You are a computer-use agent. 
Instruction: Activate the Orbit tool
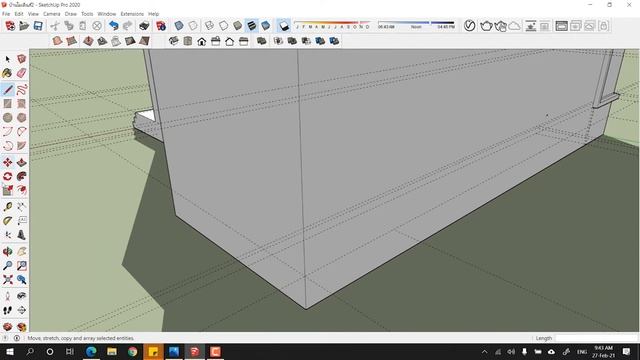pyautogui.click(x=8, y=251)
